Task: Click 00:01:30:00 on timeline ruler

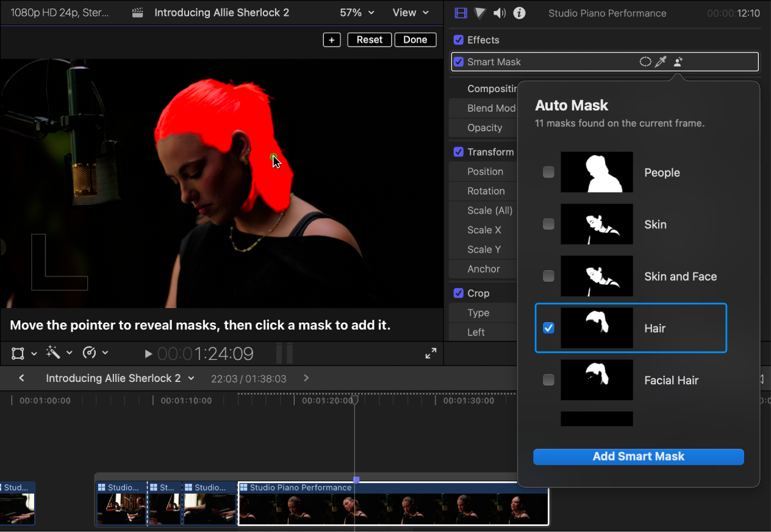Action: pos(468,401)
